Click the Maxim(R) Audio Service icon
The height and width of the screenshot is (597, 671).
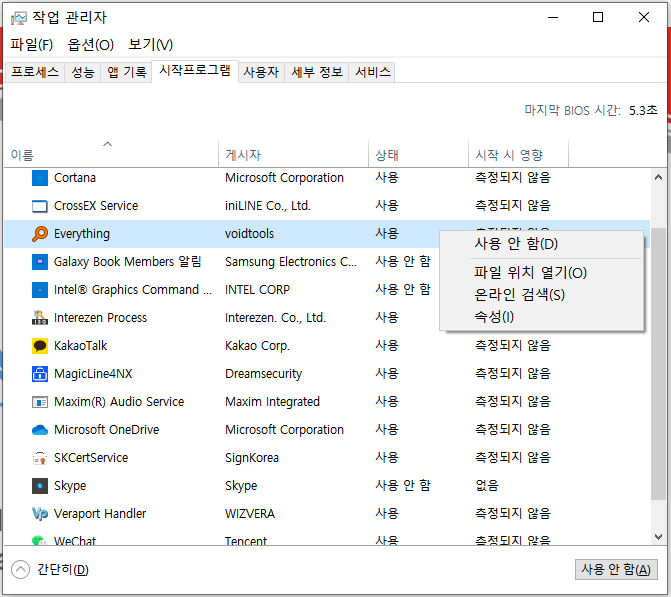pyautogui.click(x=40, y=402)
